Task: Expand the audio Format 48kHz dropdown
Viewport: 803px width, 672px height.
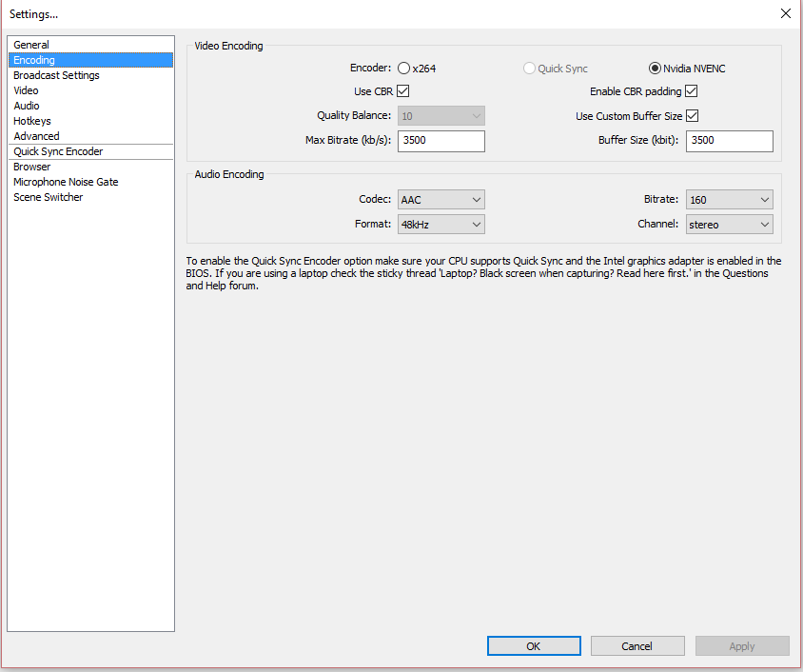Action: click(441, 225)
